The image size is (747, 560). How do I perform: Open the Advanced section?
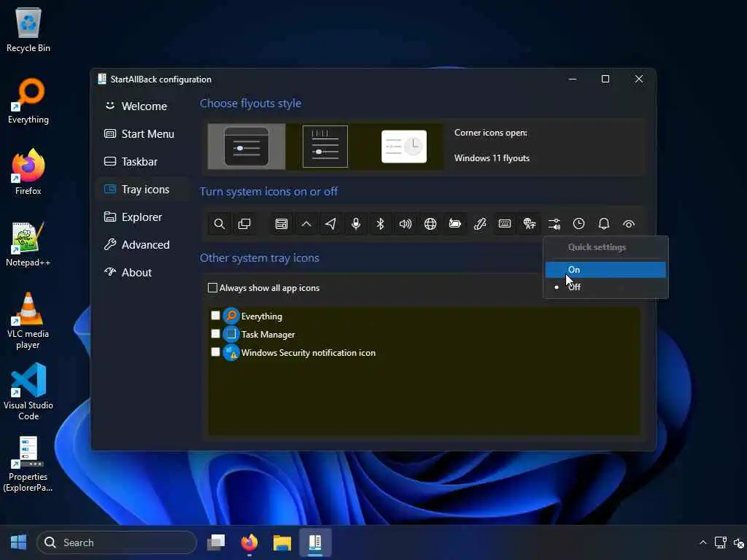click(144, 245)
